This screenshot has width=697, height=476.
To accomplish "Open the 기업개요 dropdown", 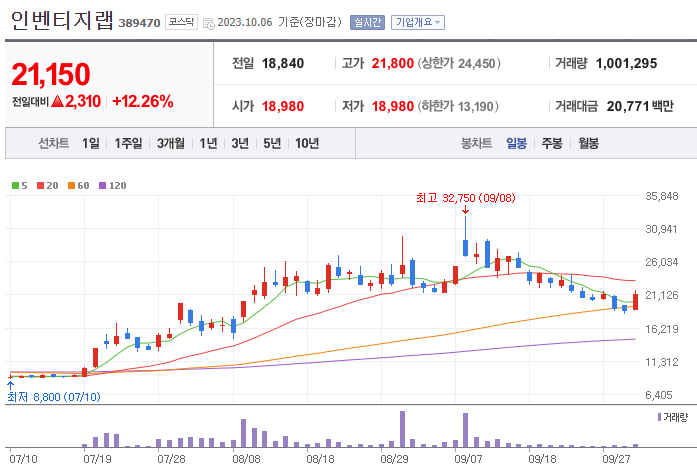I will (x=418, y=22).
